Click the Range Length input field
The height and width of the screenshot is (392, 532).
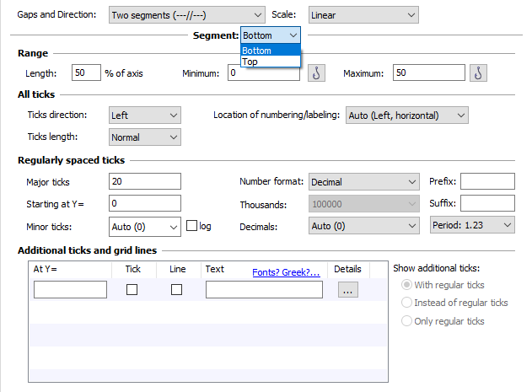[86, 73]
